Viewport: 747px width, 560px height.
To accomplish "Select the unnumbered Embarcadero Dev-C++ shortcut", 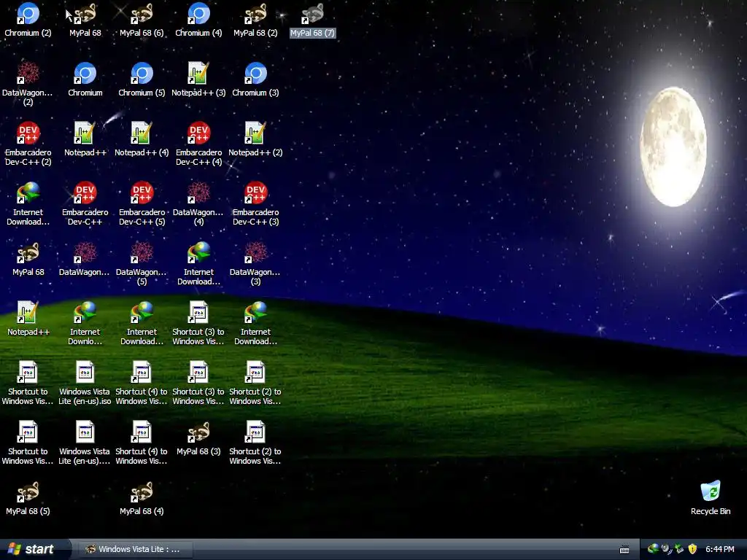I will point(85,204).
